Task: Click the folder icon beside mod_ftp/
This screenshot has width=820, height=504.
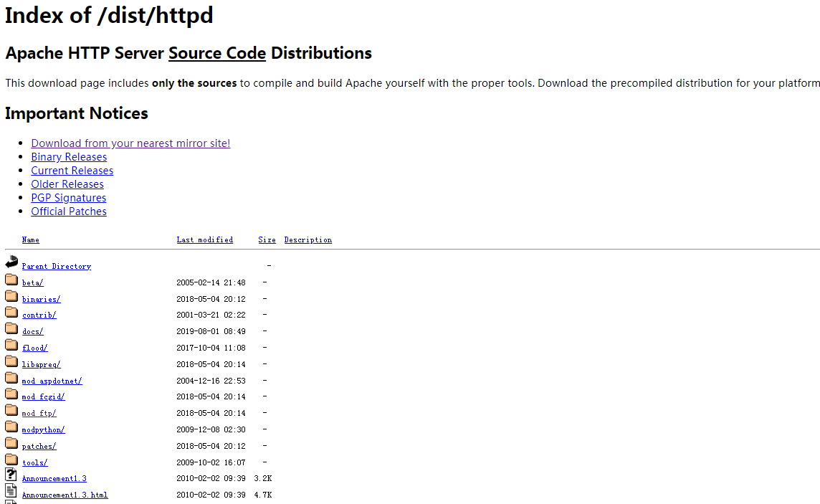Action: (11, 410)
